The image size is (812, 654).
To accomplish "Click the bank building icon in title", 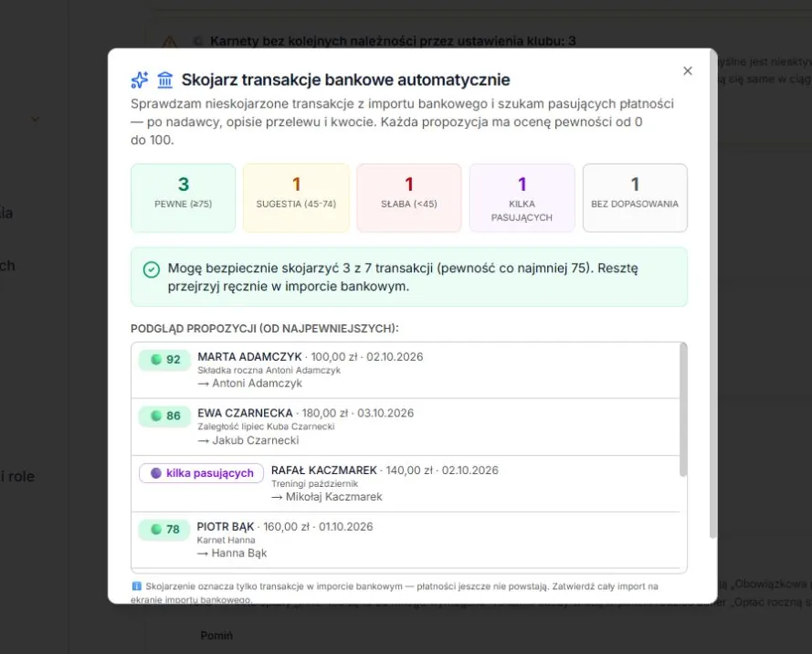I will tap(165, 79).
